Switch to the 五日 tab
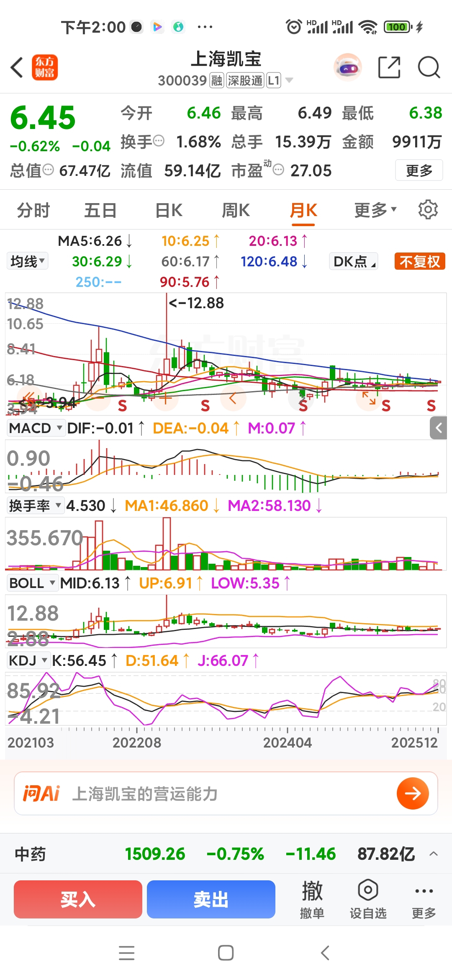The image size is (452, 980). (100, 210)
